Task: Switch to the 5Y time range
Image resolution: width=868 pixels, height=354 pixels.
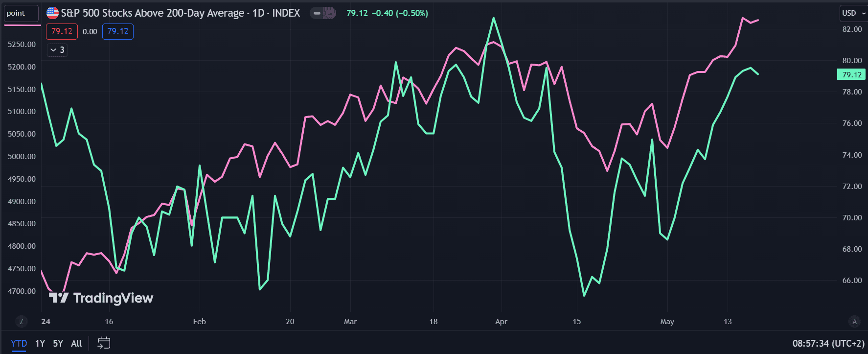Action: tap(58, 343)
